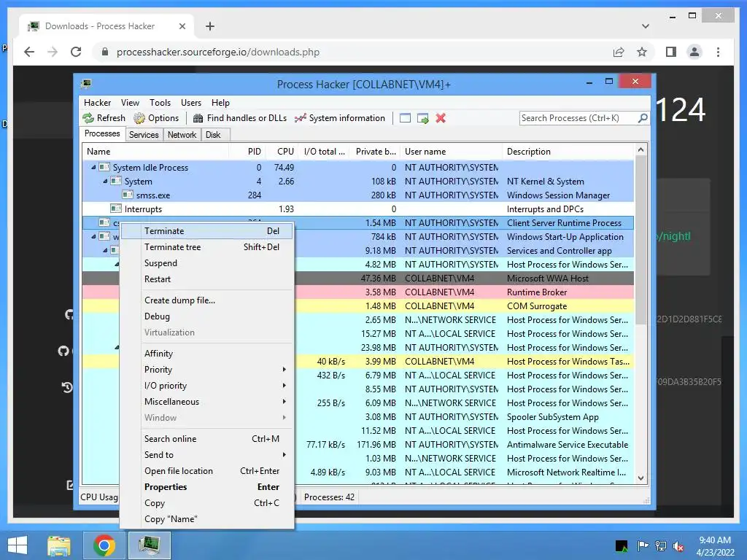Click the Search Processes input field
747x560 pixels.
tap(578, 118)
